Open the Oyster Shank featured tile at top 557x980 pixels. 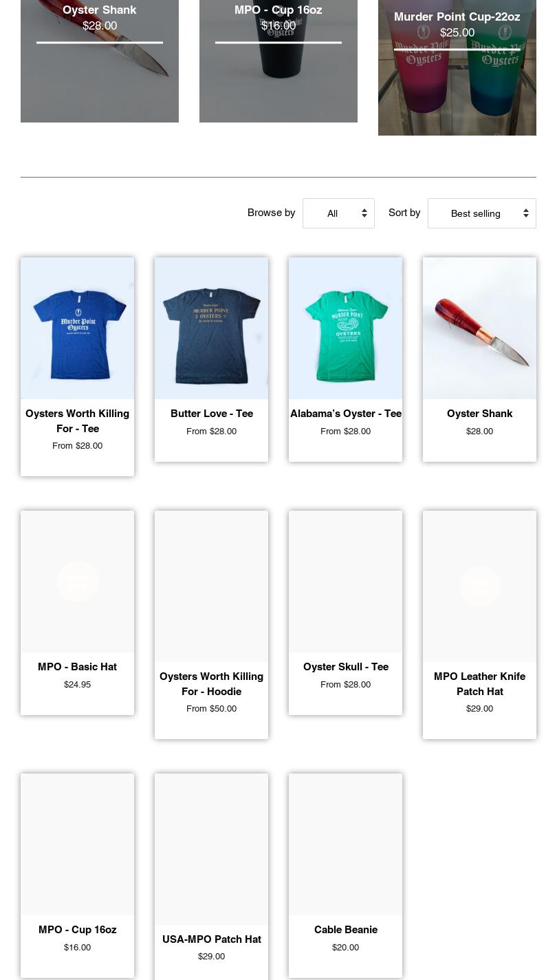100,61
